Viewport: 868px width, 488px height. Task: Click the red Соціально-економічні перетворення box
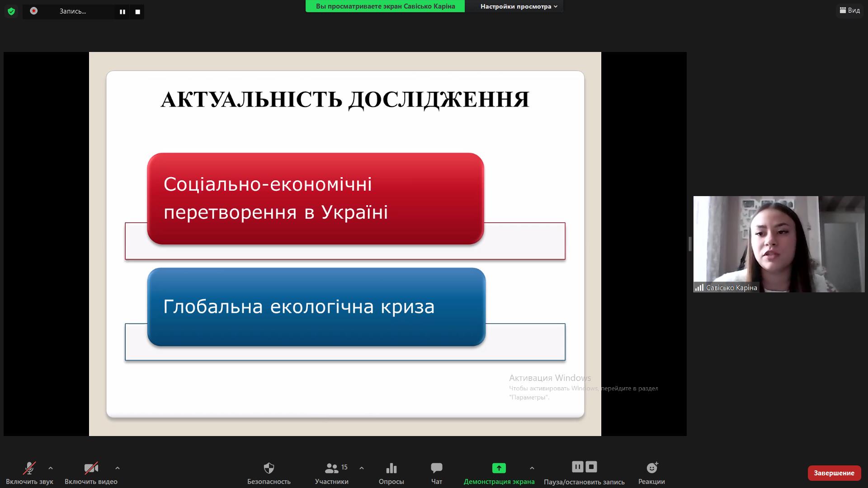pos(316,199)
